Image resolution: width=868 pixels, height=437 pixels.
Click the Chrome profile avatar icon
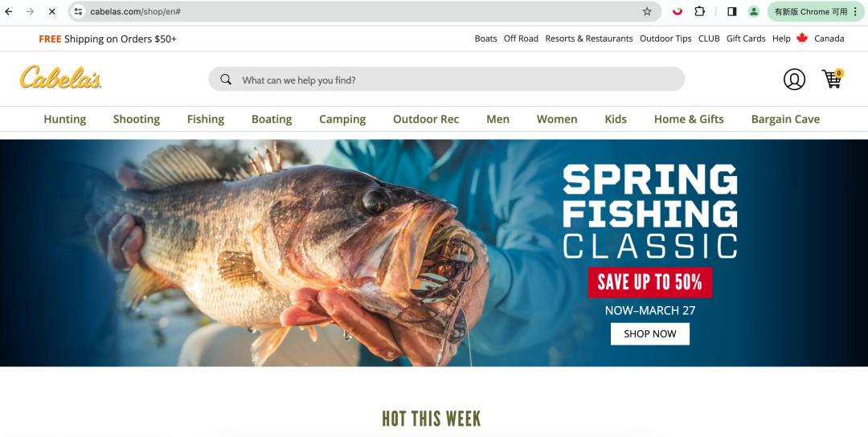(x=753, y=11)
